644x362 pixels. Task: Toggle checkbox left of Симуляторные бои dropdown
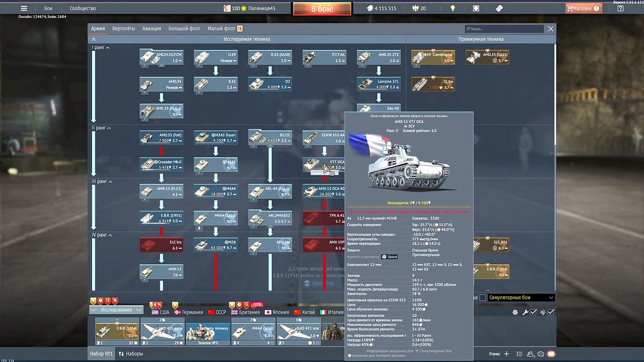coord(482,298)
